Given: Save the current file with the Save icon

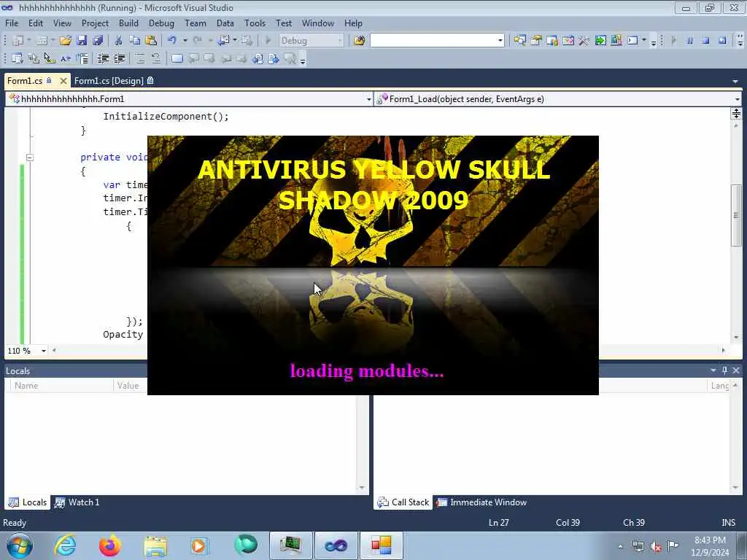Looking at the screenshot, I should pyautogui.click(x=82, y=41).
